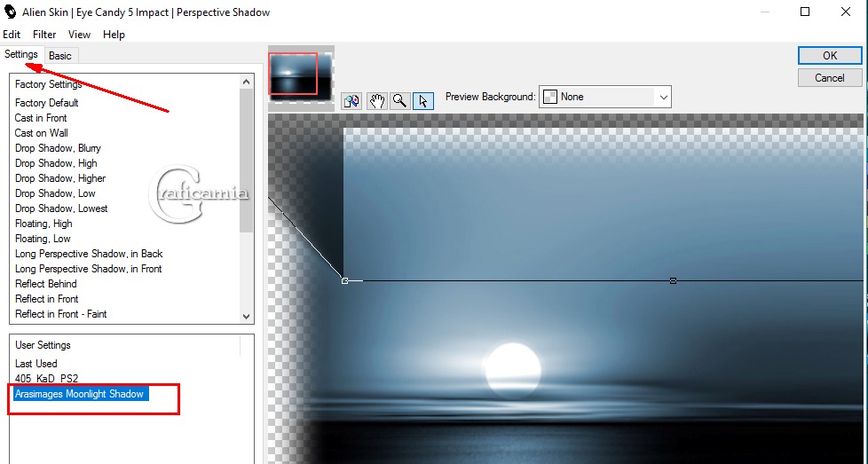Click the Factory Settings list scroll down arrow
868x464 pixels.
[247, 317]
